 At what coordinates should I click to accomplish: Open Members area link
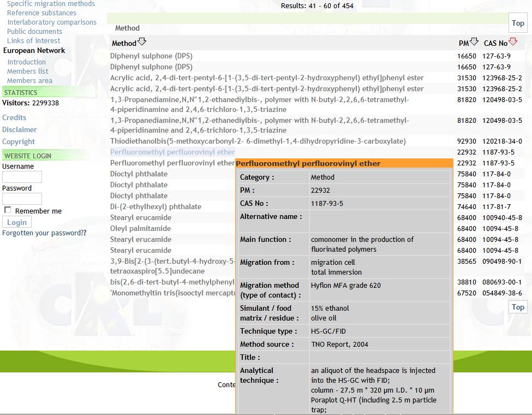[29, 80]
